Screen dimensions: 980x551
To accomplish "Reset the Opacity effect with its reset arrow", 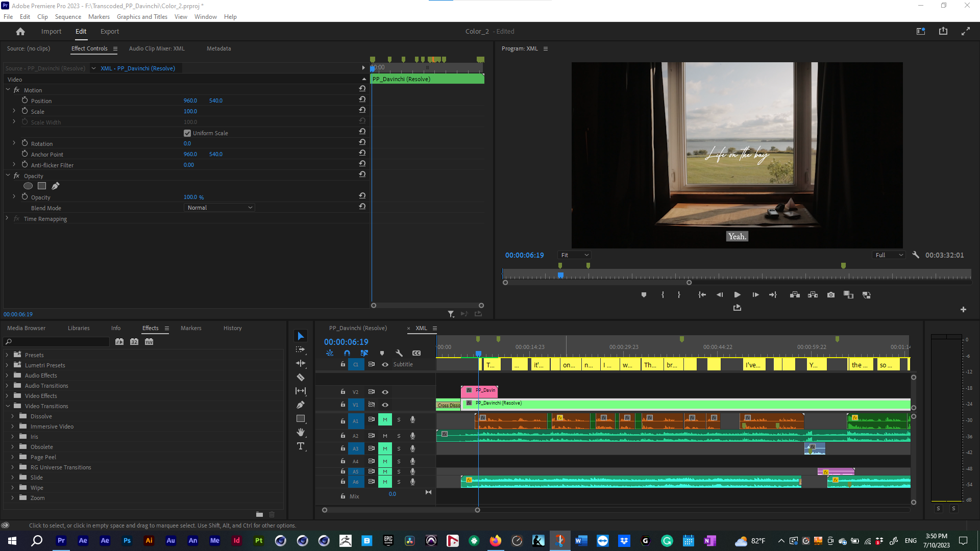I will tap(362, 174).
